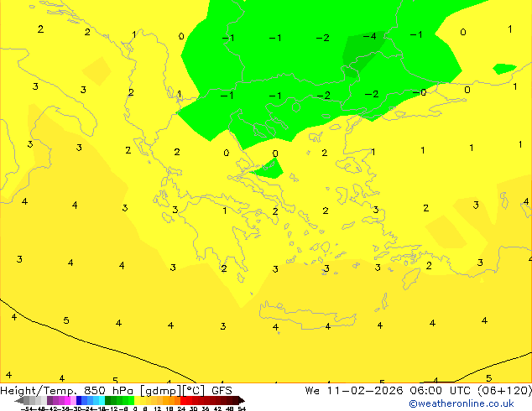Screen dimensions: 532x411
Task: Click the "-0" temperature value on map
Action: [x=420, y=92]
